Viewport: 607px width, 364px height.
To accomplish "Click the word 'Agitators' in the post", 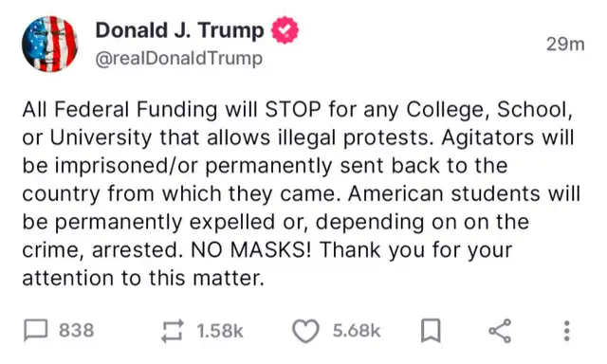I will point(487,137).
